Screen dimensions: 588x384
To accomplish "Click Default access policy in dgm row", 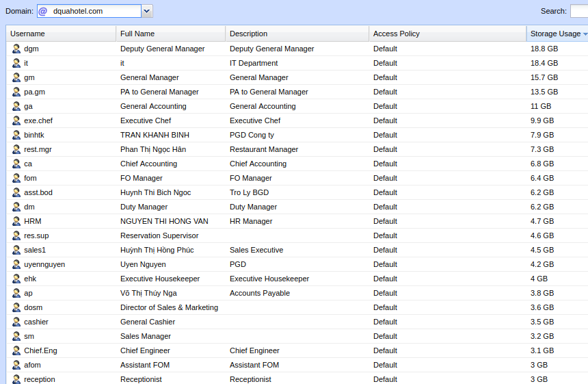I will click(x=385, y=49).
